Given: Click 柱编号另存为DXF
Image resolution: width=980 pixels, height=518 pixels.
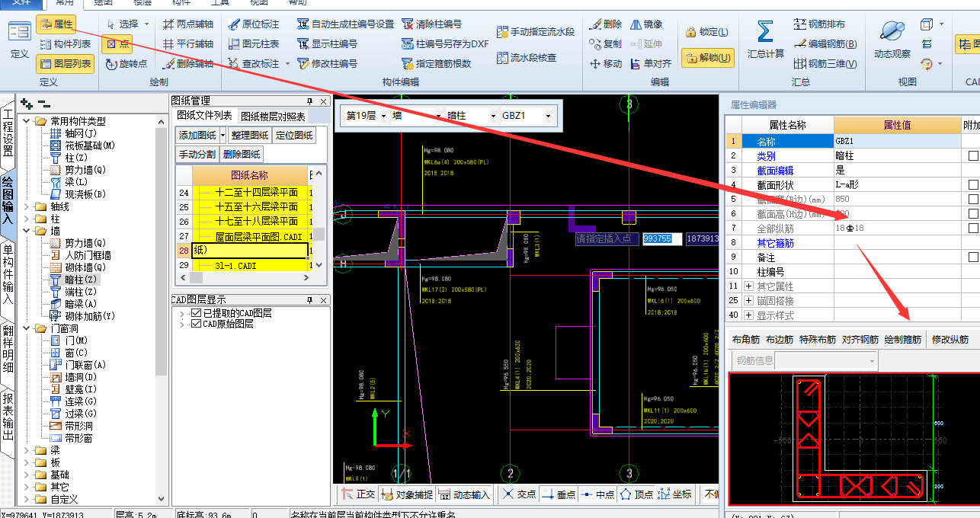Looking at the screenshot, I should coord(445,44).
